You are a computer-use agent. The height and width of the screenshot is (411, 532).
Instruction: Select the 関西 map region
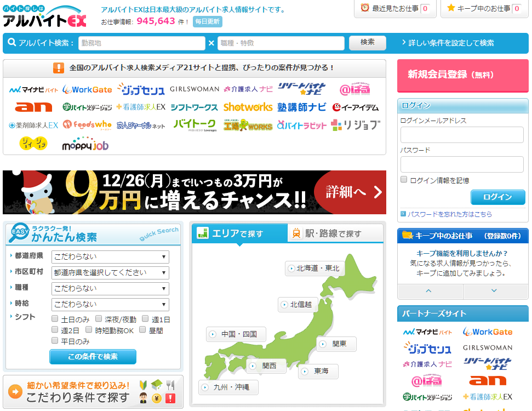[266, 366]
